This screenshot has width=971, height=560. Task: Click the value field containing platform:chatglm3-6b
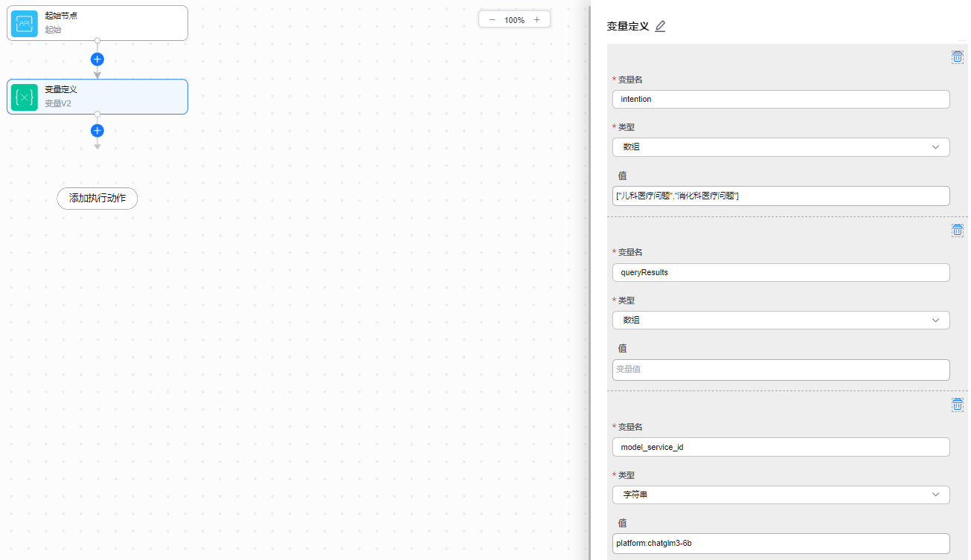pyautogui.click(x=781, y=544)
